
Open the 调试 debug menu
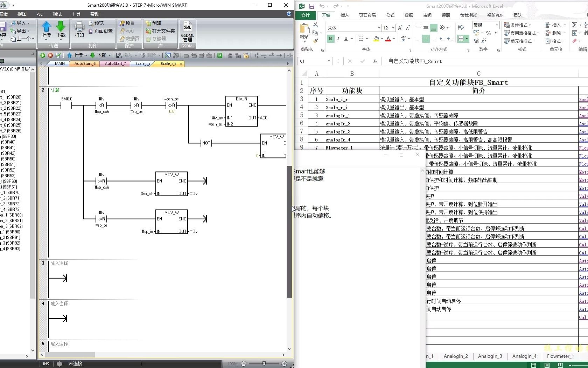[x=57, y=14]
